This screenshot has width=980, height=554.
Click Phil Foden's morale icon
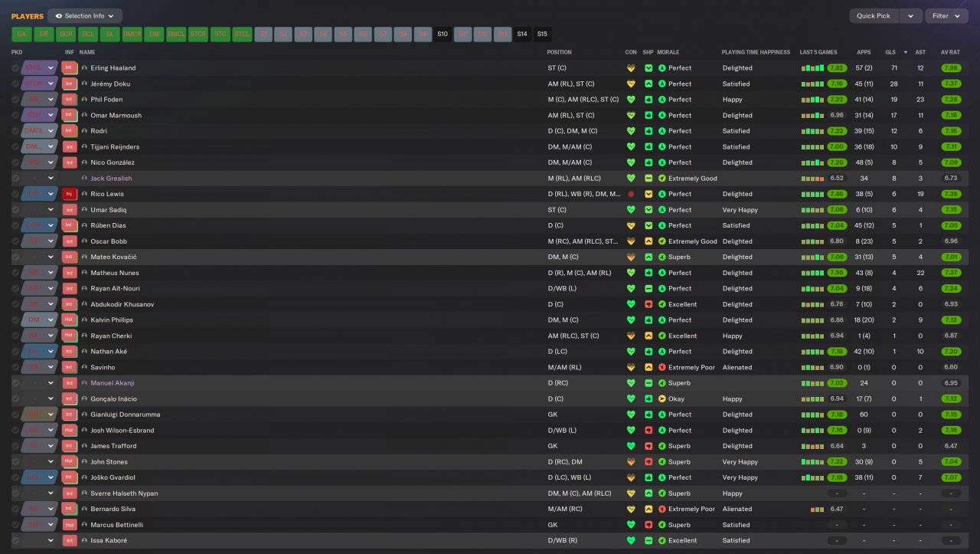click(x=662, y=100)
